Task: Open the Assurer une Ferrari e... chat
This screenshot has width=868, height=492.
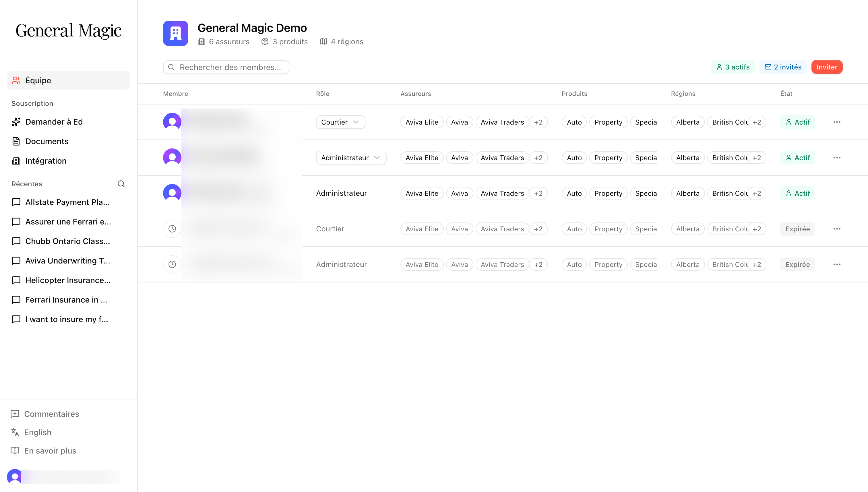Action: click(68, 222)
